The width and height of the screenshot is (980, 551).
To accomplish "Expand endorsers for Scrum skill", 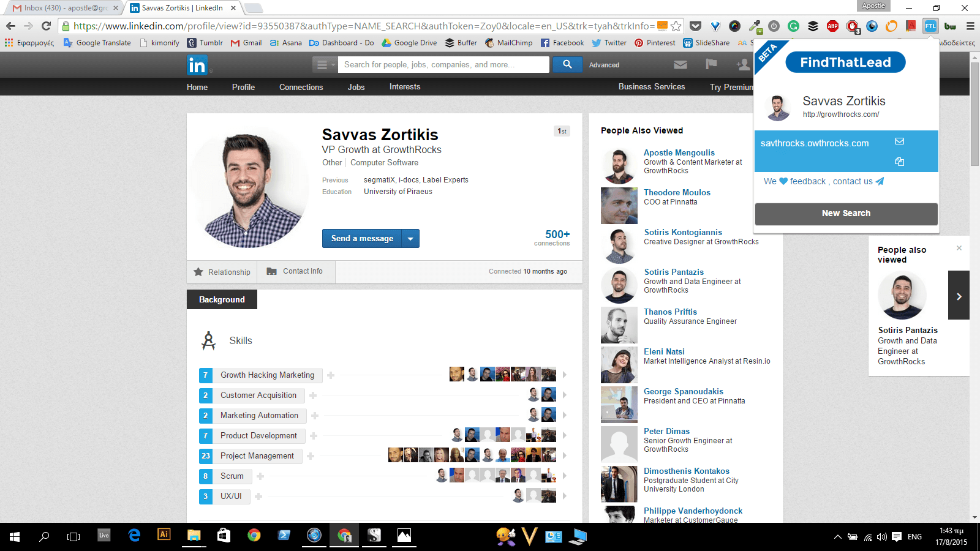I will (x=565, y=476).
